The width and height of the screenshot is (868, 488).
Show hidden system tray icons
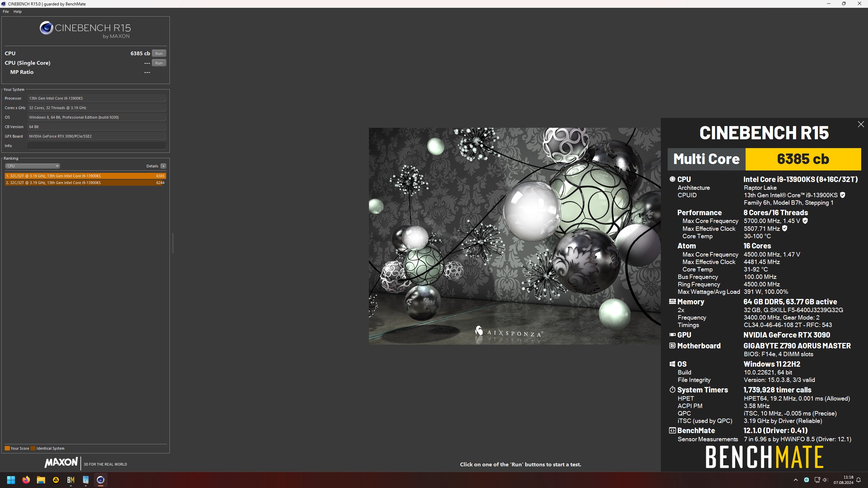point(796,480)
